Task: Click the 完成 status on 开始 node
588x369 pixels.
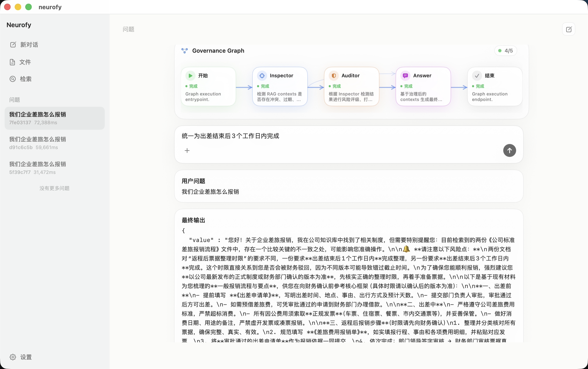Action: pyautogui.click(x=192, y=86)
